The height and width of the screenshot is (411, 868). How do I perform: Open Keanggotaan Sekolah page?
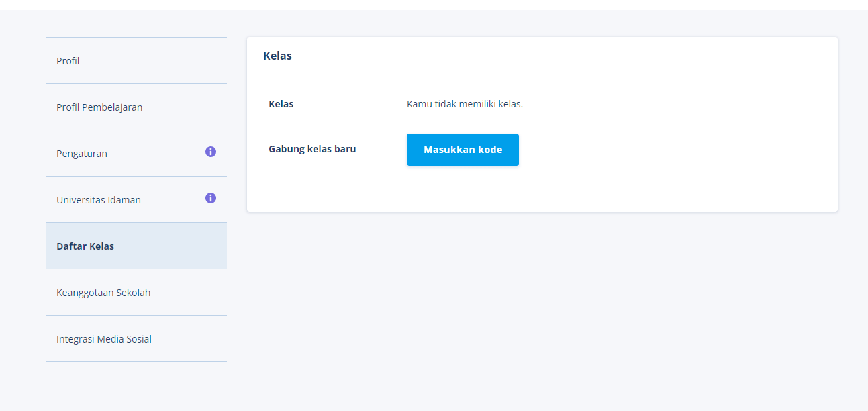136,292
